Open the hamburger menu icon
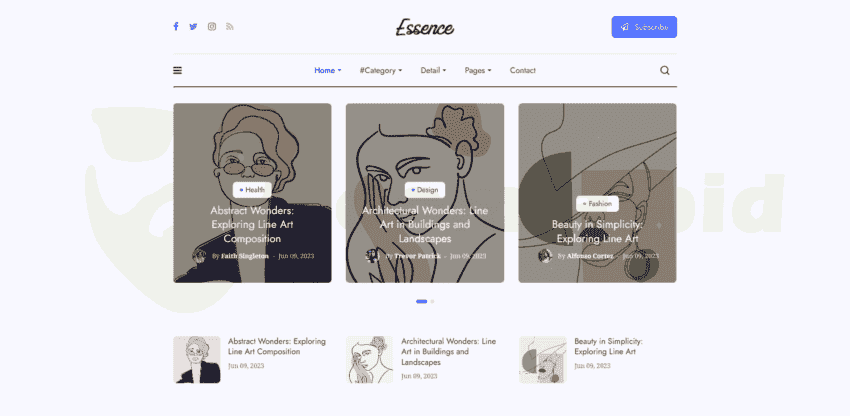The height and width of the screenshot is (416, 850). [x=177, y=71]
